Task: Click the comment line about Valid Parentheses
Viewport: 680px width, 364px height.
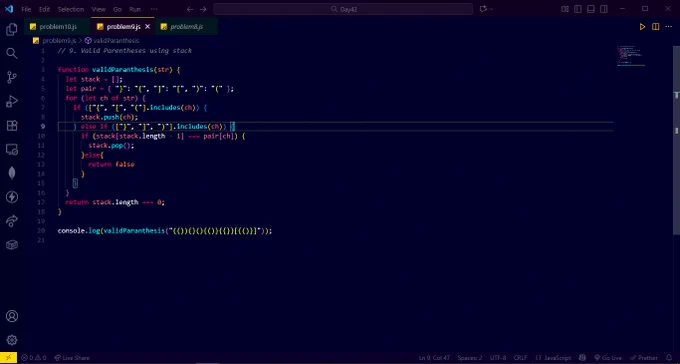Action: point(124,51)
